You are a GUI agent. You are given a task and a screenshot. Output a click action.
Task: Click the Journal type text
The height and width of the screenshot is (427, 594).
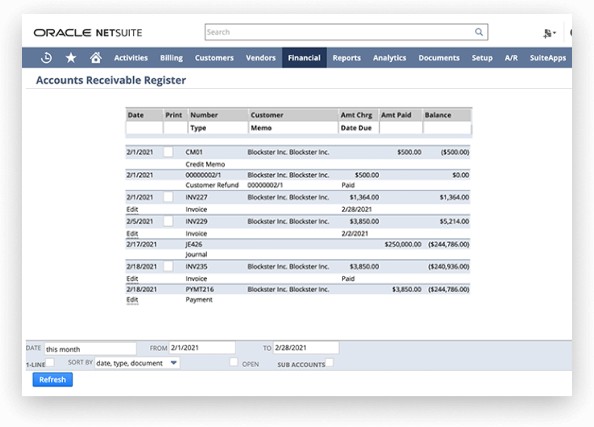[x=196, y=255]
